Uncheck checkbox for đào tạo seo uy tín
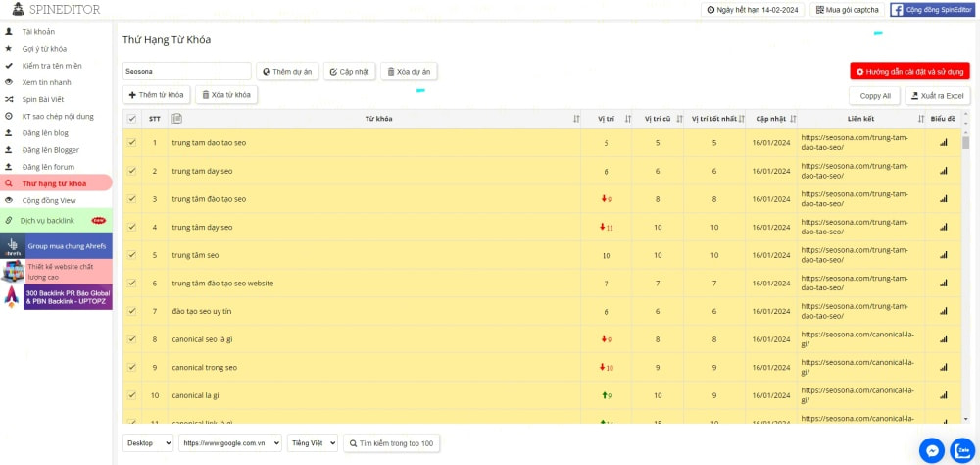 point(132,312)
